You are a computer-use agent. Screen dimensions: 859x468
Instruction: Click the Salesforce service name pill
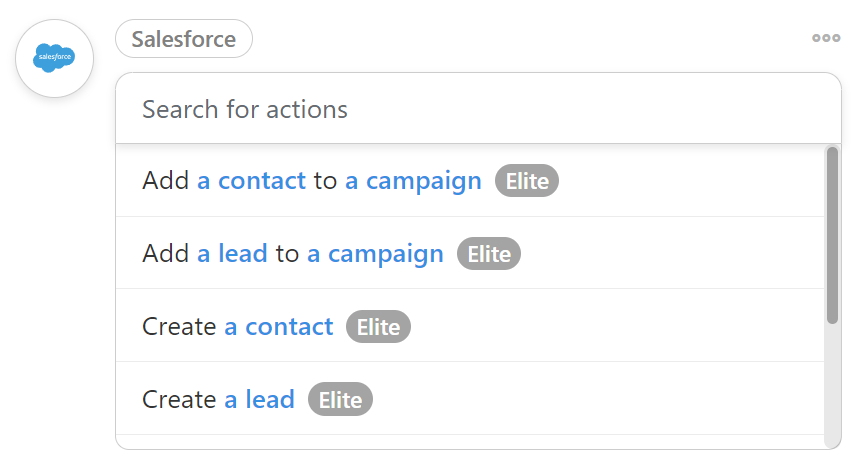click(x=184, y=39)
